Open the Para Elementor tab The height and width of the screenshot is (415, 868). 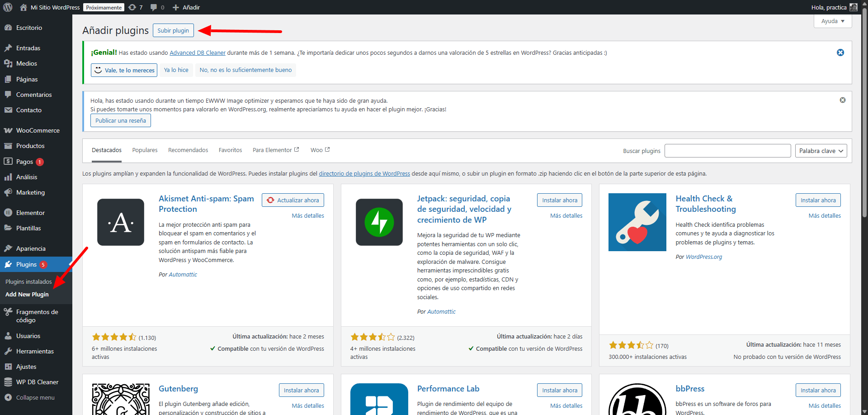coord(276,150)
